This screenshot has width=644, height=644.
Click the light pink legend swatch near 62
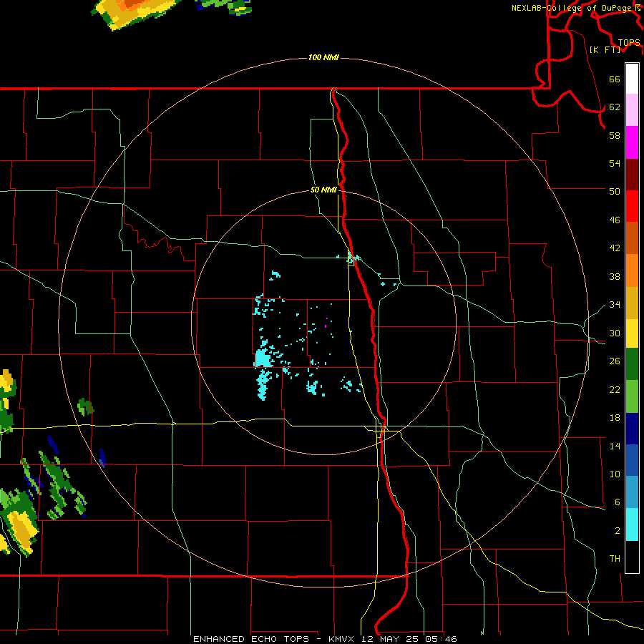(632, 109)
